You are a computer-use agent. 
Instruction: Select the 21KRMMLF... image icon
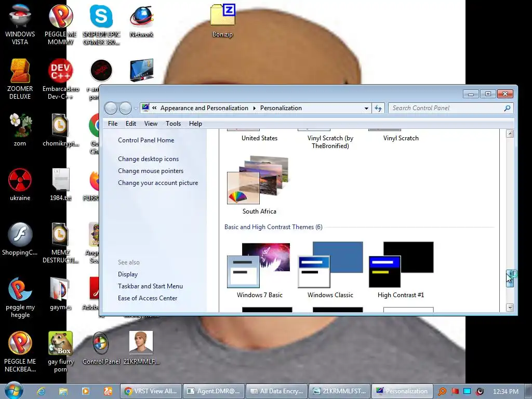point(141,348)
